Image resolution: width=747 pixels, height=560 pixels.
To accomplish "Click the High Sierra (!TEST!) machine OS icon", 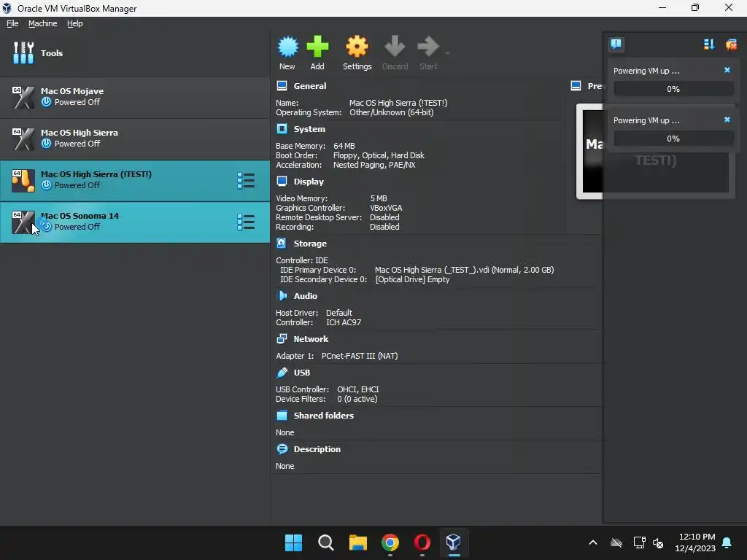I will click(x=23, y=181).
